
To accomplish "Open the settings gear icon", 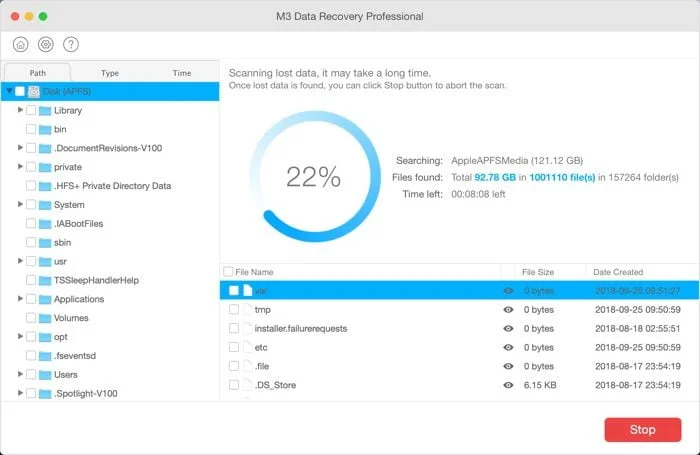I will tap(46, 44).
